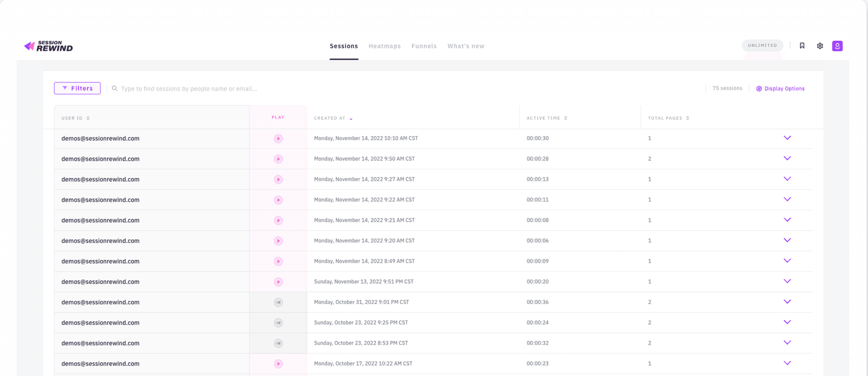Play the October 17 10:22 AM session

pos(278,364)
